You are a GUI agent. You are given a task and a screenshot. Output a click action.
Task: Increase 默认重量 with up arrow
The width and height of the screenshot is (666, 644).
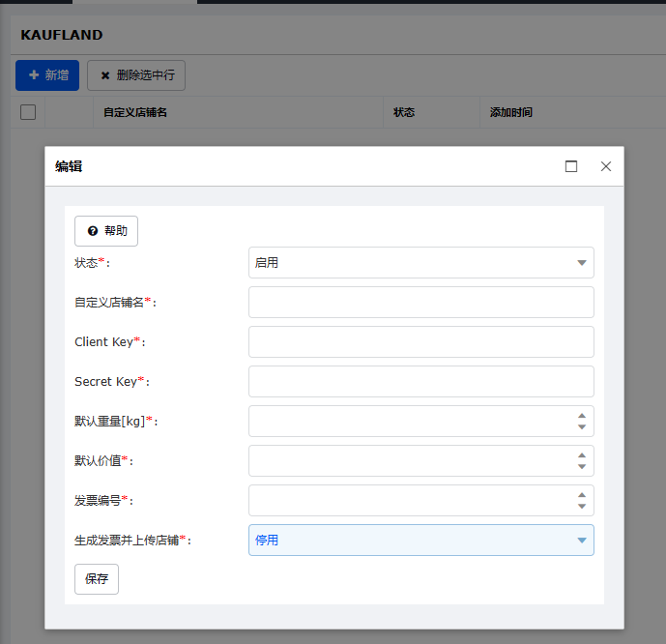point(582,416)
